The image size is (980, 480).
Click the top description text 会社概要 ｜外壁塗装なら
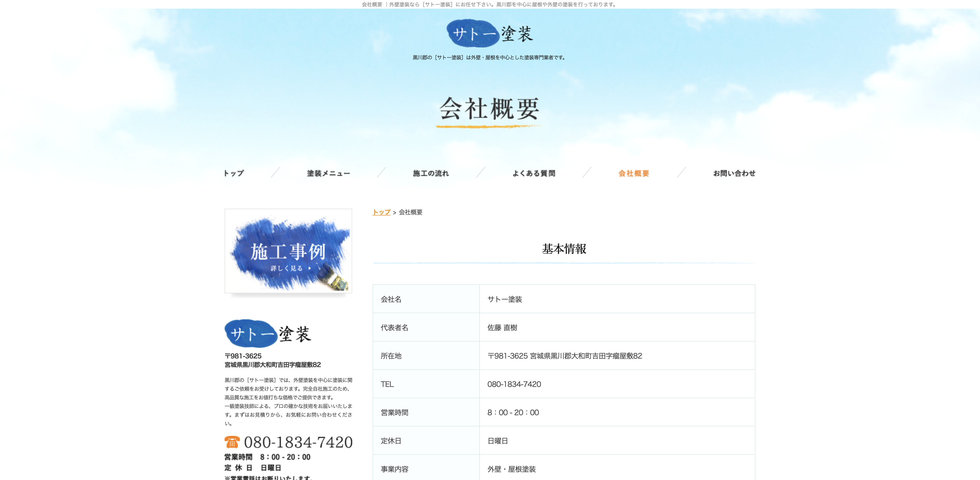(490, 5)
